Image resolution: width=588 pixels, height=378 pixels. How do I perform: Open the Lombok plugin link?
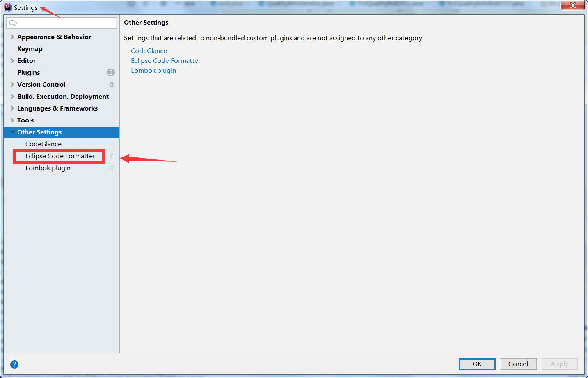click(153, 70)
